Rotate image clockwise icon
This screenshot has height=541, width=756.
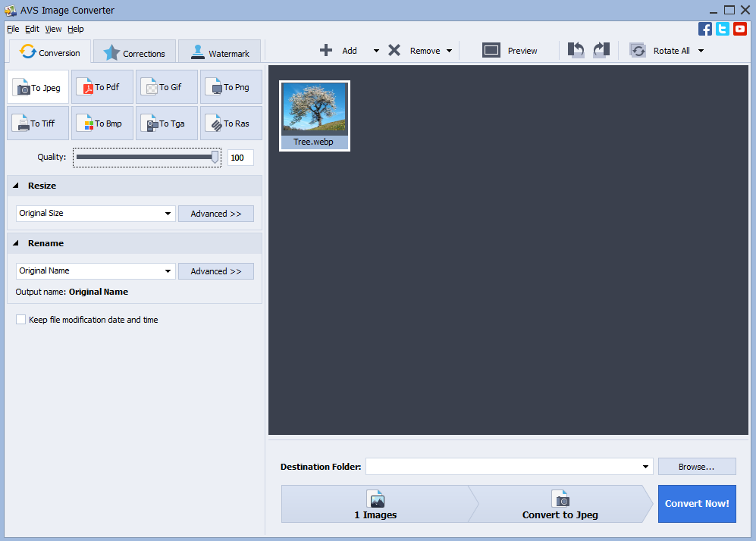pyautogui.click(x=601, y=50)
